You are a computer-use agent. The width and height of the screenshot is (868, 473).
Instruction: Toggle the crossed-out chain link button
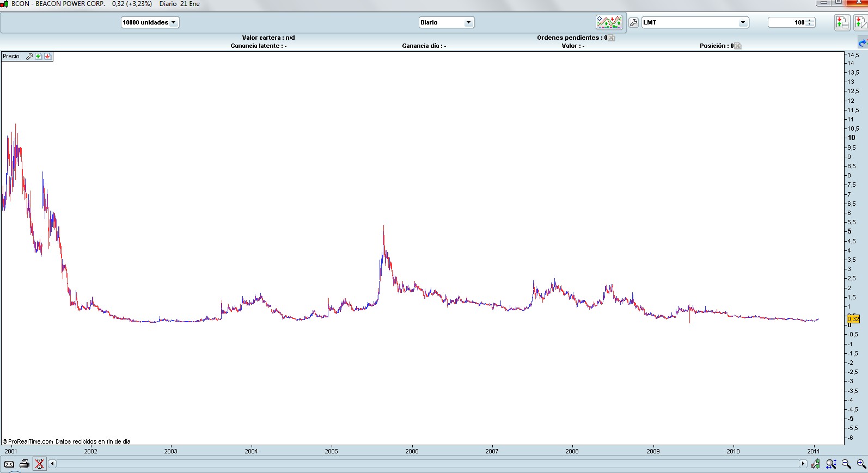tap(39, 464)
